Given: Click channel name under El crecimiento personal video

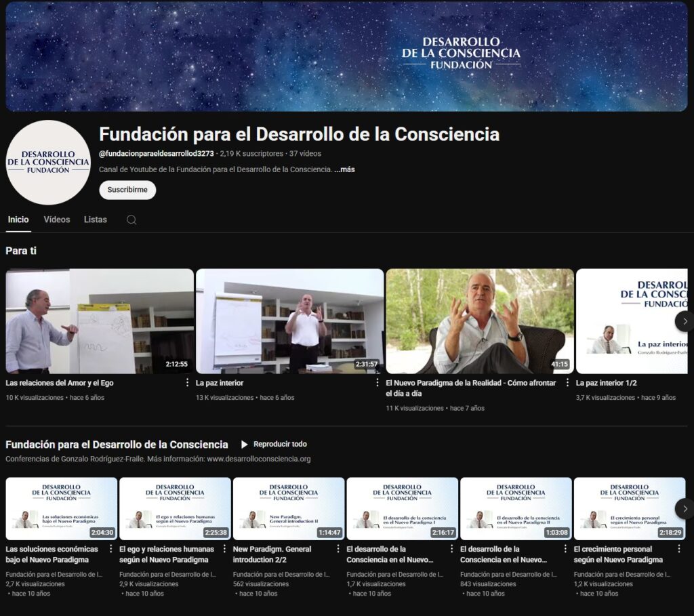Looking at the screenshot, I should (x=622, y=575).
